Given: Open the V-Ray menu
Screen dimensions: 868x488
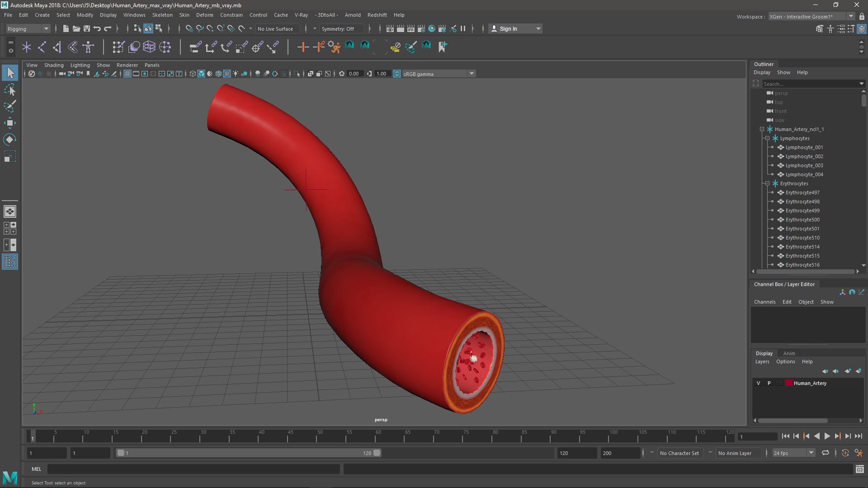Looking at the screenshot, I should [x=301, y=15].
